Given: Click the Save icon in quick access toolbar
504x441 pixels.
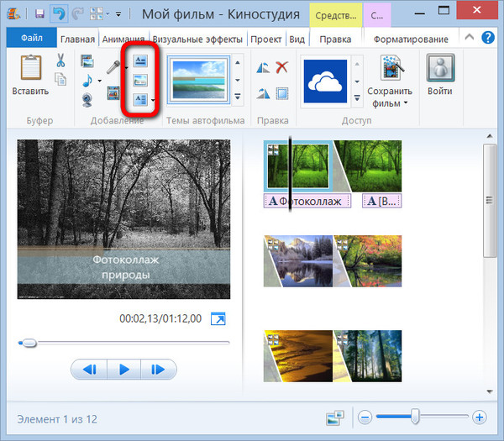Looking at the screenshot, I should 39,14.
